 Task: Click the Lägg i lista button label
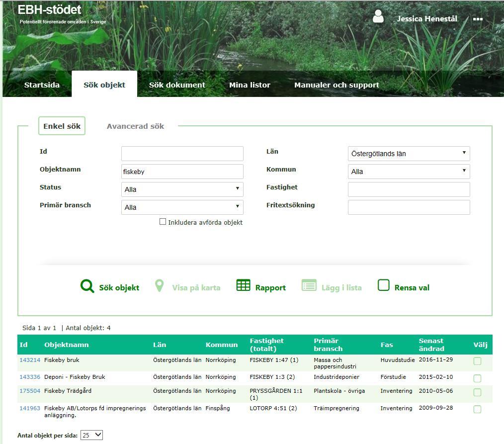coord(341,288)
